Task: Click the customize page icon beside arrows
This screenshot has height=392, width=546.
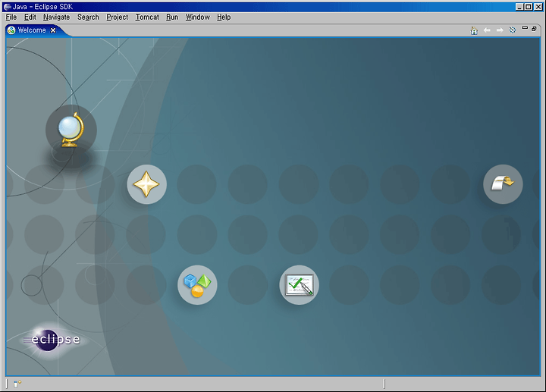Action: pyautogui.click(x=512, y=30)
